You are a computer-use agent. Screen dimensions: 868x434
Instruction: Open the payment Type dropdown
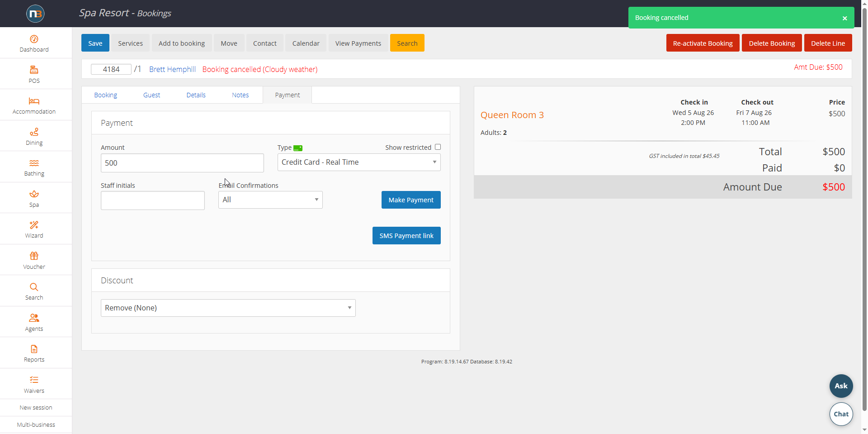click(359, 162)
